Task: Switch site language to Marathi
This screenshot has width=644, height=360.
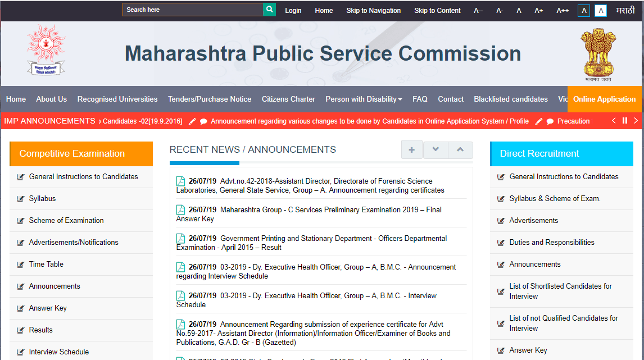Action: pos(625,11)
